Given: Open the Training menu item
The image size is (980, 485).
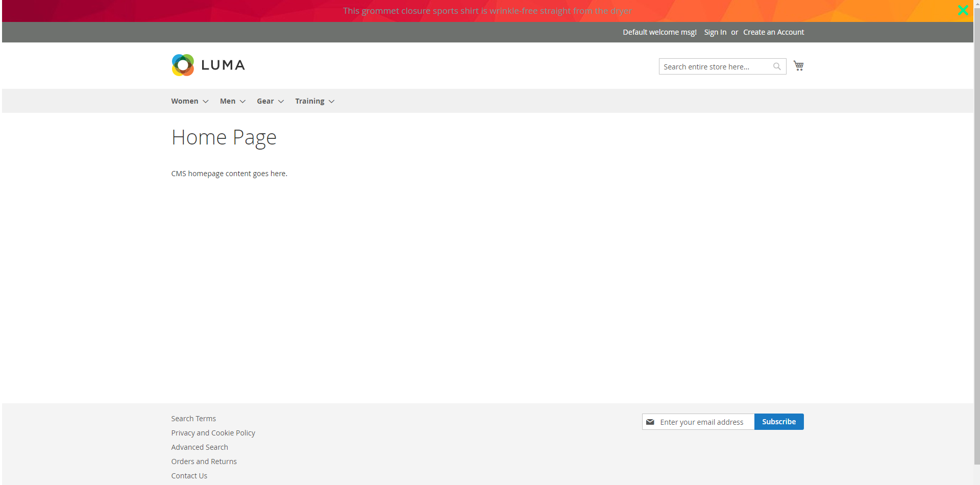Looking at the screenshot, I should 309,101.
